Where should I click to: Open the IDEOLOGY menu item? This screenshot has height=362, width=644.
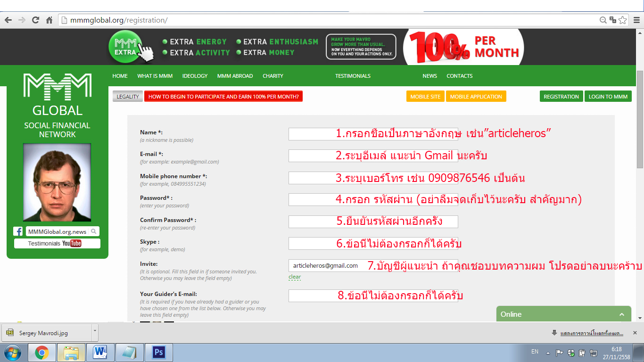[x=195, y=76]
